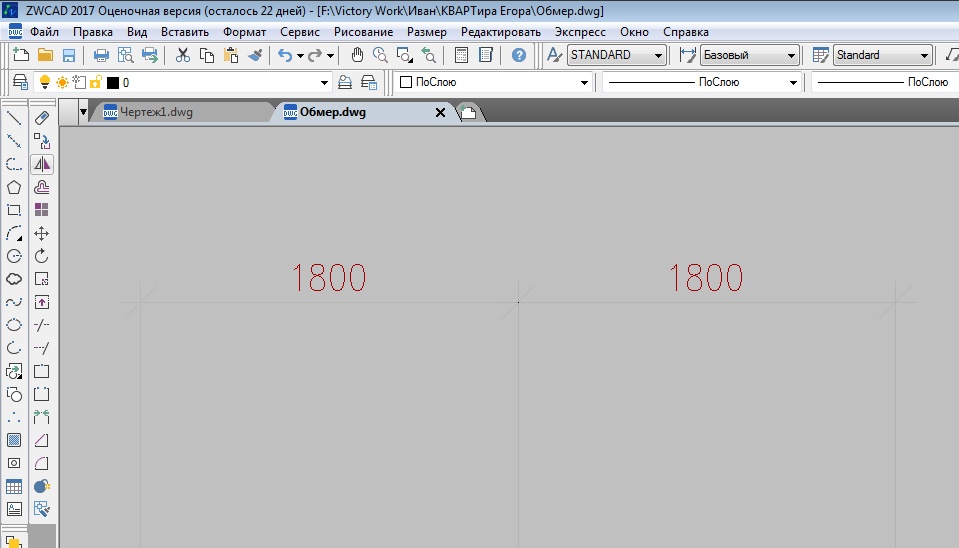This screenshot has height=548, width=959.
Task: Select the Rotate tool
Action: [x=42, y=256]
